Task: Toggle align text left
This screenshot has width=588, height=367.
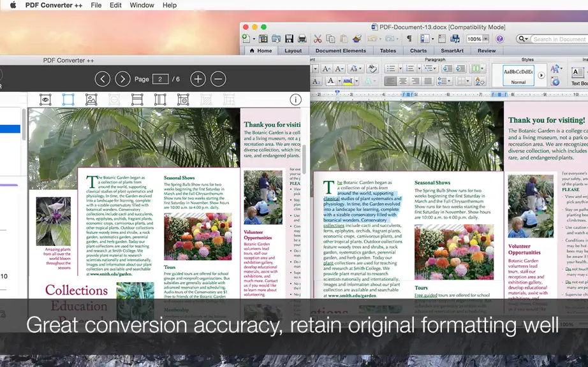Action: (x=390, y=81)
